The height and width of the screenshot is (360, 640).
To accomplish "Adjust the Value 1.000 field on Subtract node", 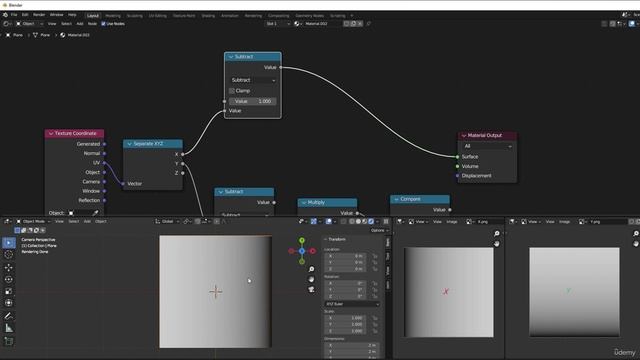I will coord(253,101).
